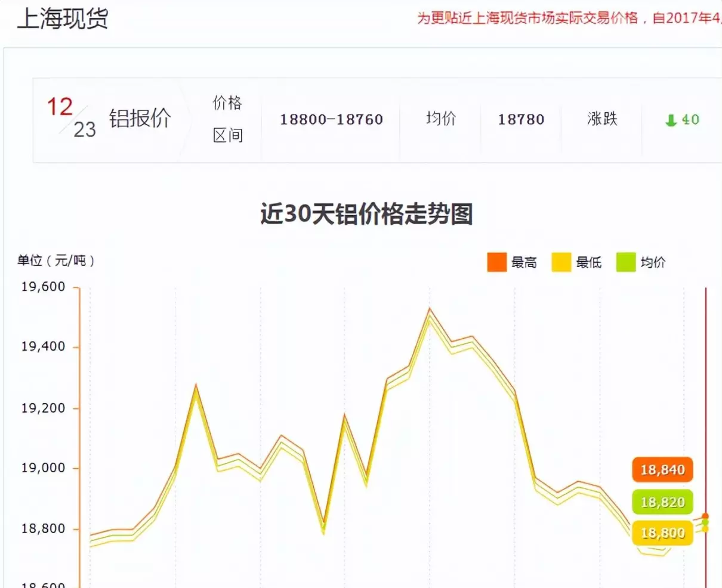
Task: Click the 19,600 y-axis tick label
Action: 43,287
